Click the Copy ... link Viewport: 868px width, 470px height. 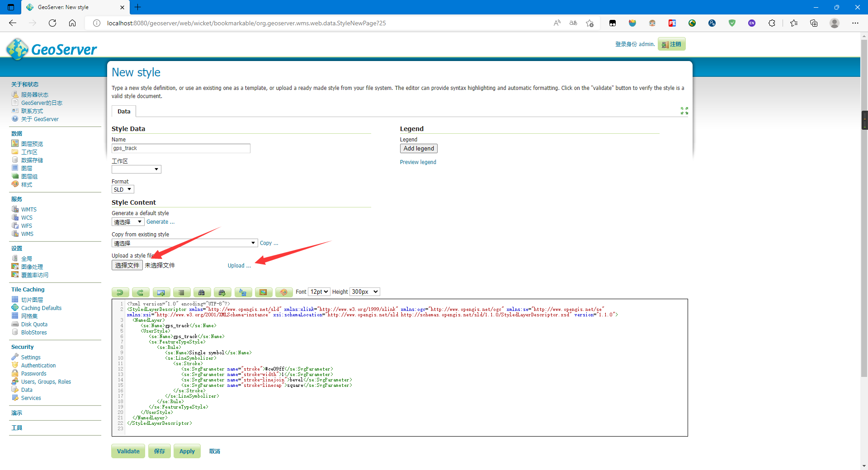pos(269,243)
